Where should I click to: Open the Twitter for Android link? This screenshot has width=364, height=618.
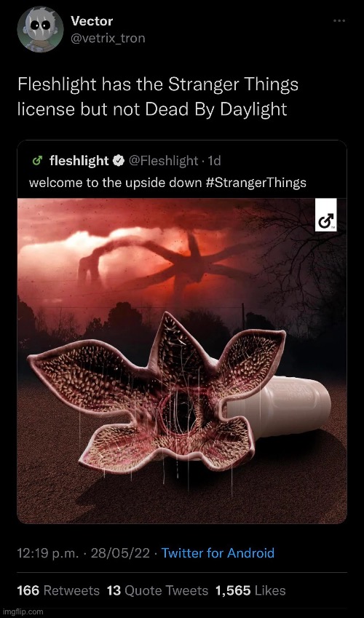(x=218, y=553)
